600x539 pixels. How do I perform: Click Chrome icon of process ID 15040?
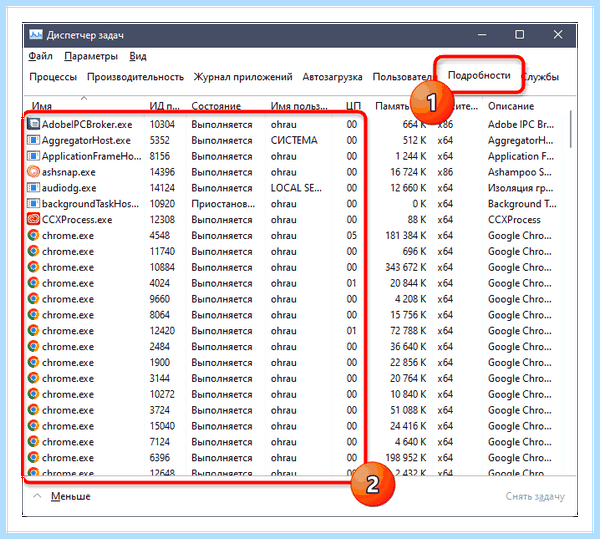(34, 426)
